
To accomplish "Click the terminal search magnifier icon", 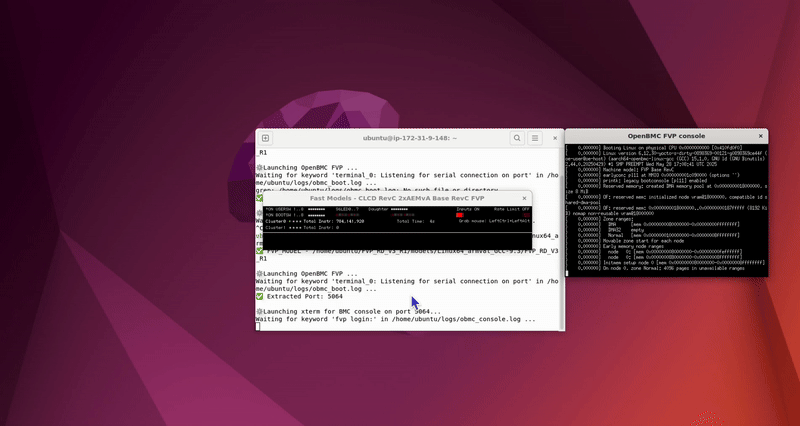I will [x=517, y=138].
